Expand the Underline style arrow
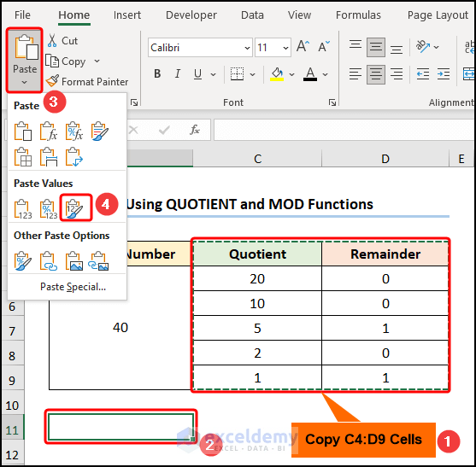This screenshot has height=467, width=476. pyautogui.click(x=213, y=74)
